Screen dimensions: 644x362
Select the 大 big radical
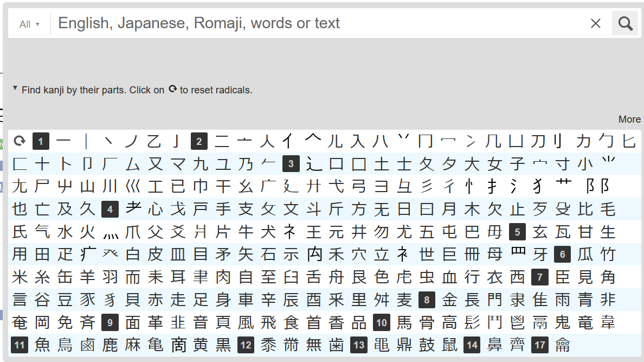tap(472, 164)
